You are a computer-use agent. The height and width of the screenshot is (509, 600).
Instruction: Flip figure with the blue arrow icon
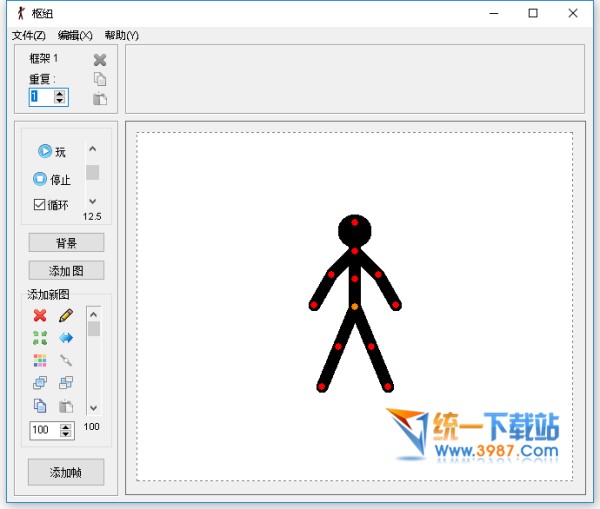pos(66,338)
